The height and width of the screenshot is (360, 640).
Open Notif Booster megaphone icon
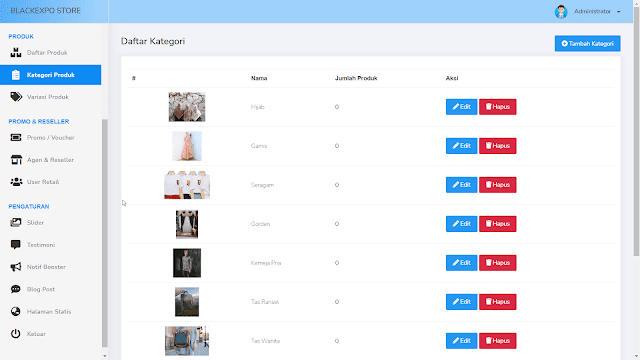point(16,267)
